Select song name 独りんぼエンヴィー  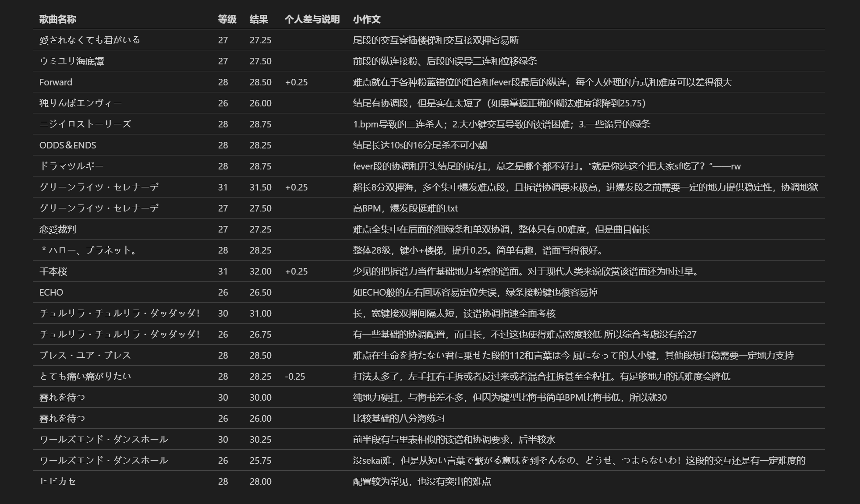pyautogui.click(x=81, y=103)
